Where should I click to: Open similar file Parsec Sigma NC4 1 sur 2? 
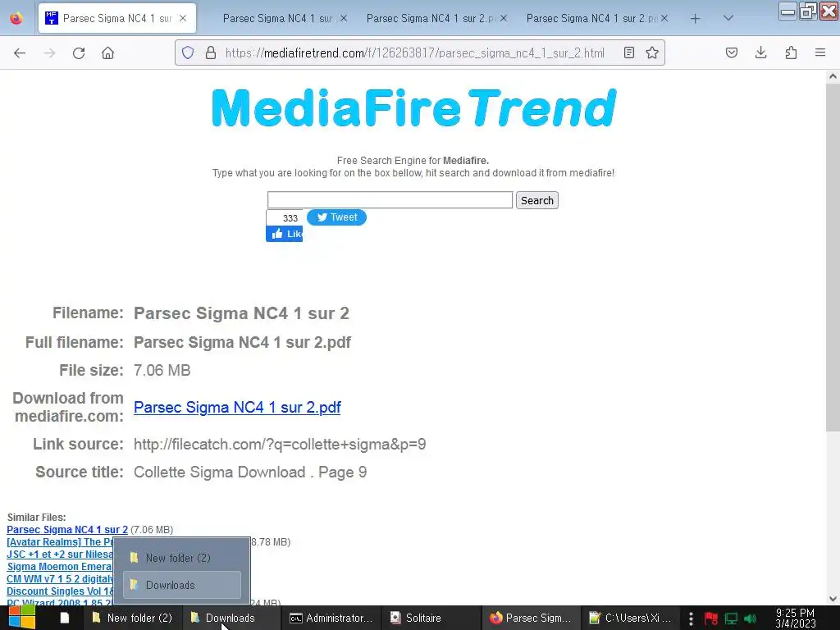[x=67, y=529]
